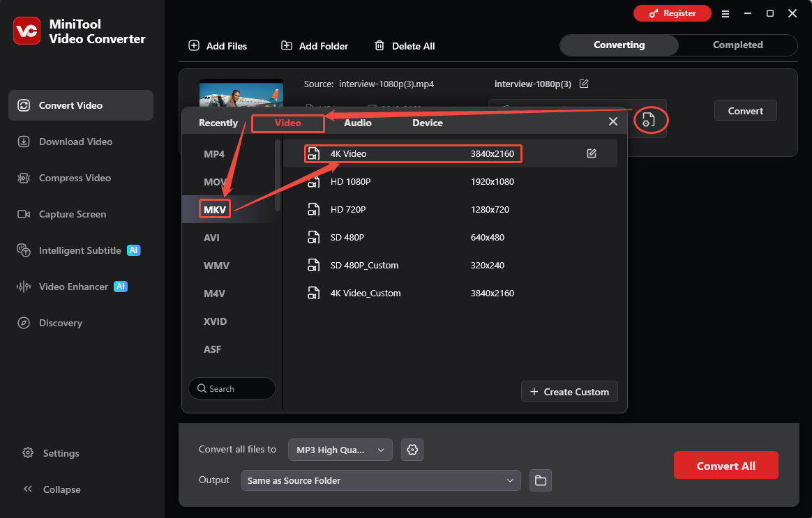Click the SD 480P preset file icon
The image size is (812, 518).
click(314, 238)
